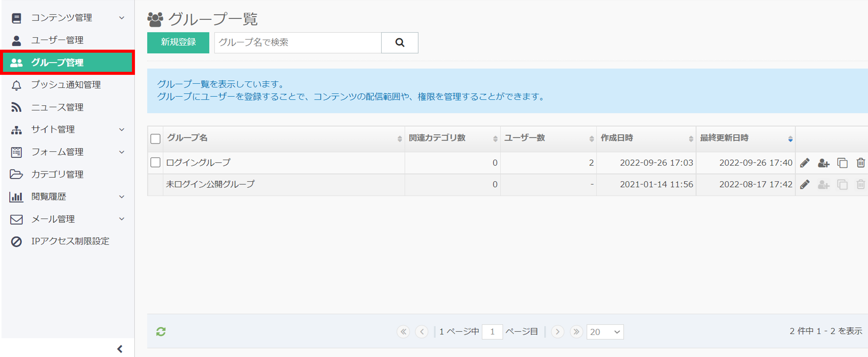Delete ログイングループ with trash icon
Viewport: 868px width, 357px height.
click(860, 163)
